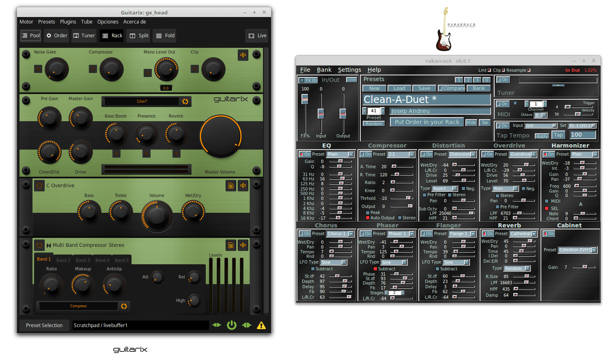This screenshot has height=364, width=616.
Task: Click the Scratchpad / livebuffer1 preset field
Action: coord(140,325)
